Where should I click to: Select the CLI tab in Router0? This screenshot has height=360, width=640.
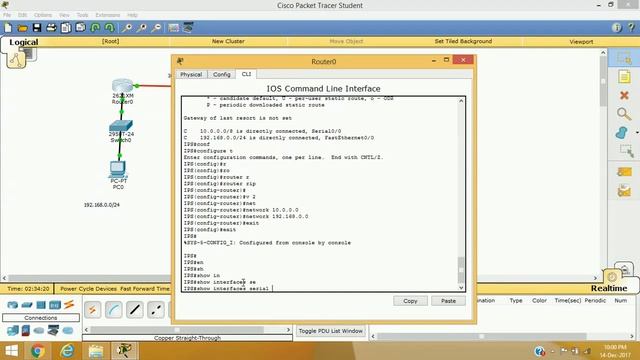coord(246,74)
